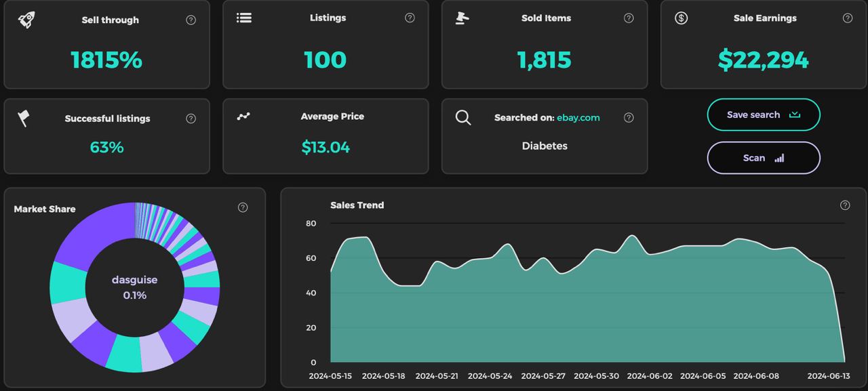Image resolution: width=868 pixels, height=391 pixels.
Task: Click the gavel icon on Sold Items card
Action: click(x=462, y=18)
